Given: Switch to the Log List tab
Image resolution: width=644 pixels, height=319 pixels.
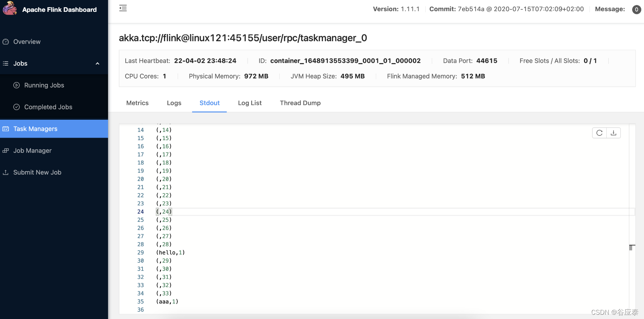Looking at the screenshot, I should (250, 103).
